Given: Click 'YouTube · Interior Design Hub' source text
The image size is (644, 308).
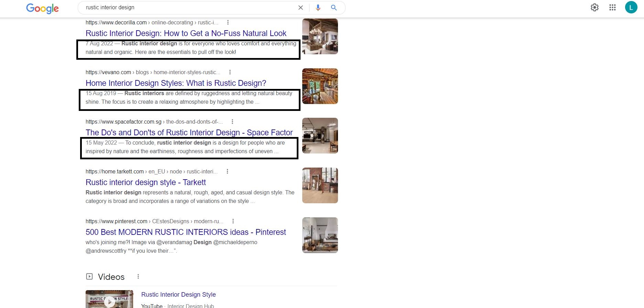Looking at the screenshot, I should pyautogui.click(x=177, y=306).
